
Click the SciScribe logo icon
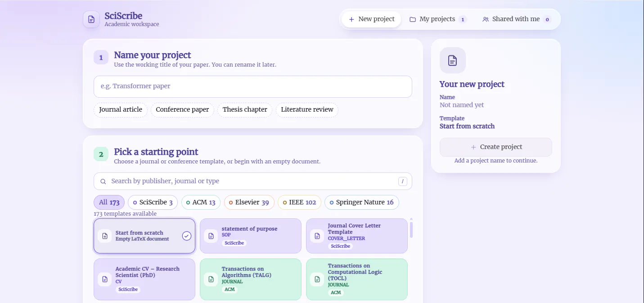point(91,19)
